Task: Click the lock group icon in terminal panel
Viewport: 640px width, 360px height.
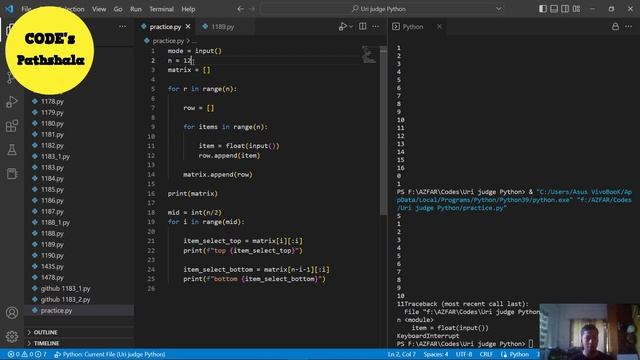Action: click(615, 27)
